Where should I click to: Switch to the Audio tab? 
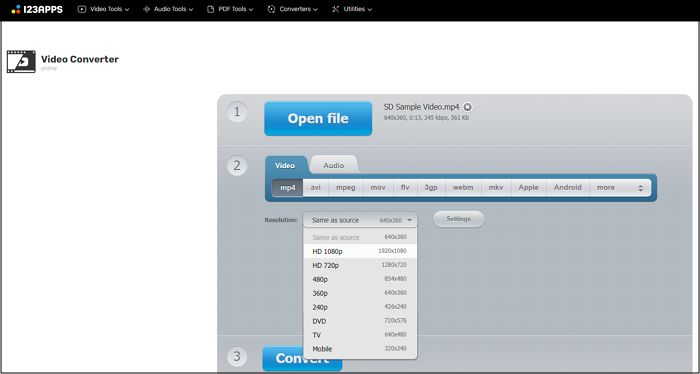(x=334, y=165)
